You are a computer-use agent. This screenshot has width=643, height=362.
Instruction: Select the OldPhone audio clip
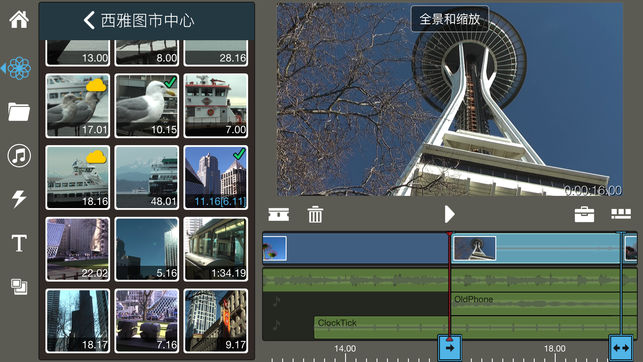tap(543, 304)
